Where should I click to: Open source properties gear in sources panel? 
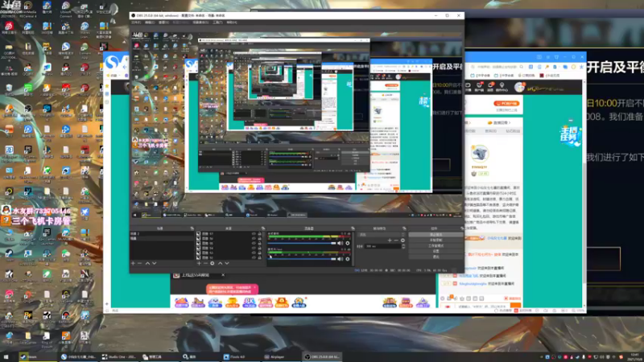213,264
